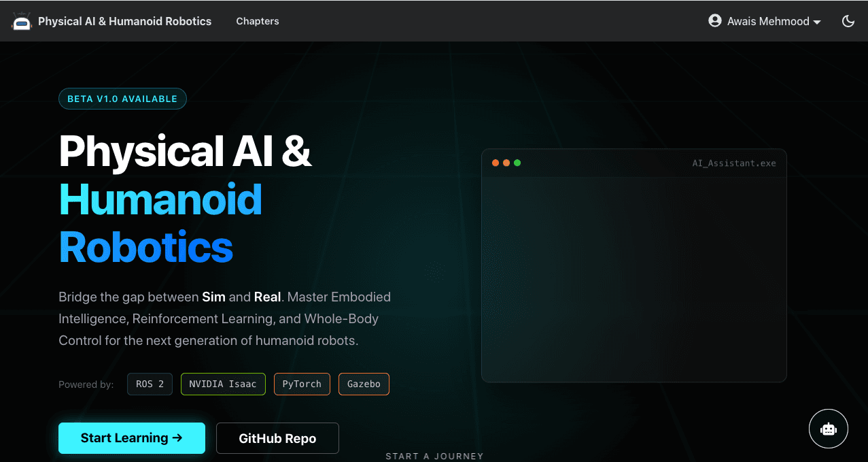Open the floating chatbot assistant button
The width and height of the screenshot is (868, 462).
coord(828,429)
